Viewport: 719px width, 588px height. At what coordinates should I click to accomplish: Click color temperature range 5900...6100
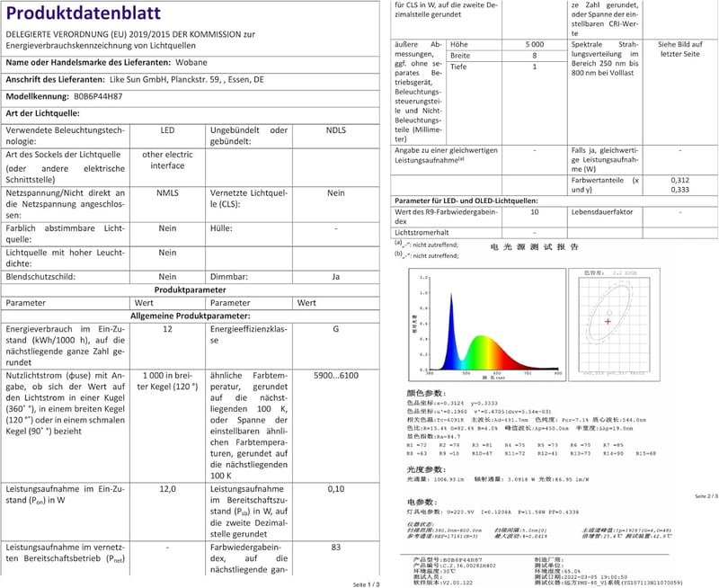[x=335, y=376]
